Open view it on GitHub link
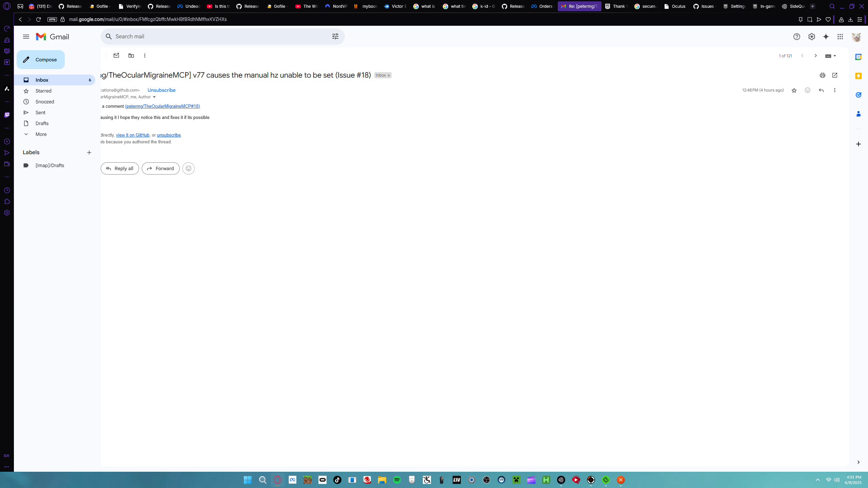 [x=133, y=135]
